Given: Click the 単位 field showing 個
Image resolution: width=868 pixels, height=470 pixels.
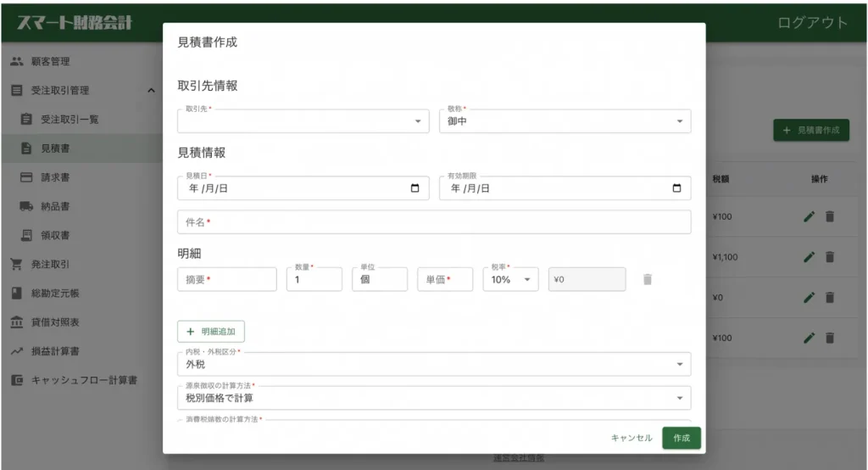Looking at the screenshot, I should [x=380, y=279].
